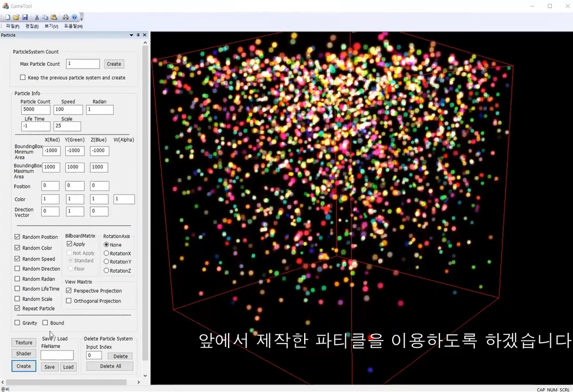
Task: Enable the Random Radian checkbox
Action: pos(17,279)
